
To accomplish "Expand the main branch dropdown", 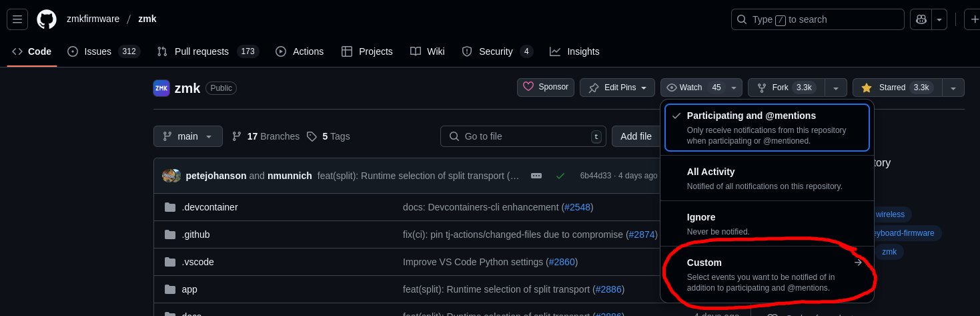I will tap(187, 136).
